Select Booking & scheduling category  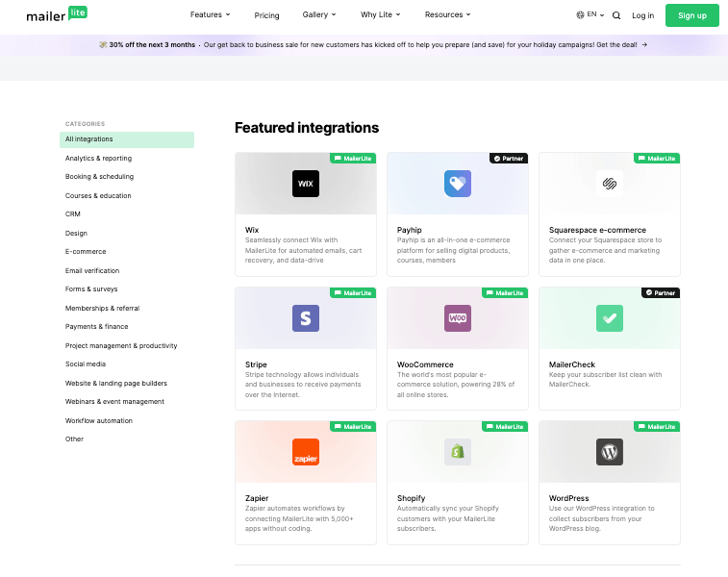(99, 177)
